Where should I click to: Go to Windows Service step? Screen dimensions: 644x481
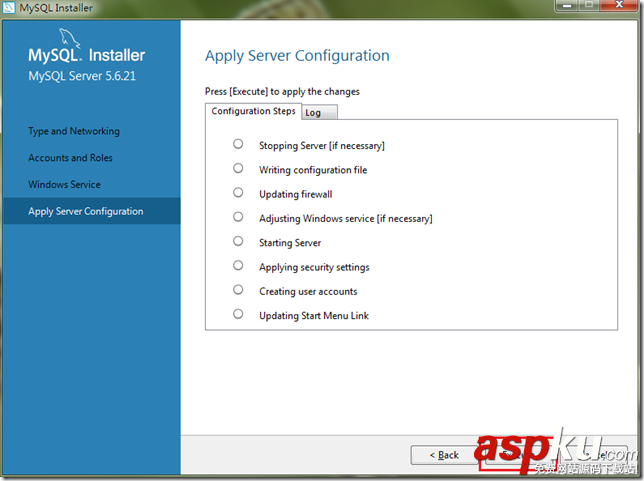click(64, 184)
